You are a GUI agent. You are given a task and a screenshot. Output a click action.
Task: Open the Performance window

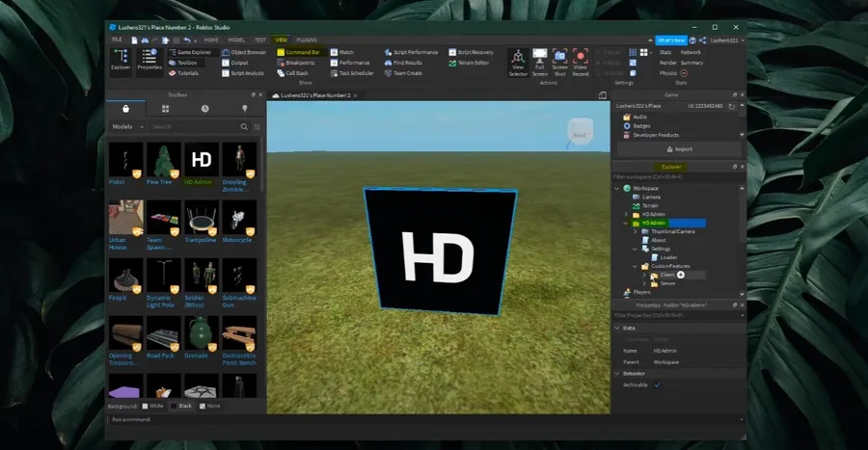pos(350,63)
